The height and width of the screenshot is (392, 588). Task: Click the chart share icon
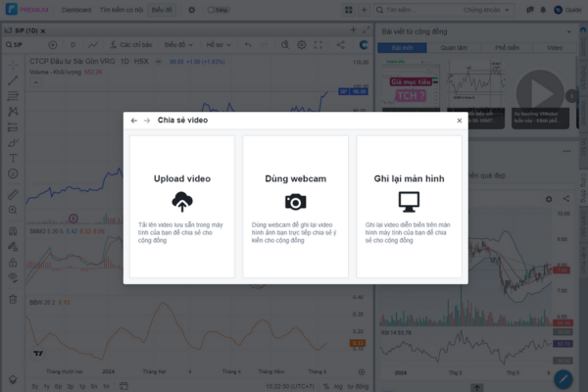tap(340, 45)
